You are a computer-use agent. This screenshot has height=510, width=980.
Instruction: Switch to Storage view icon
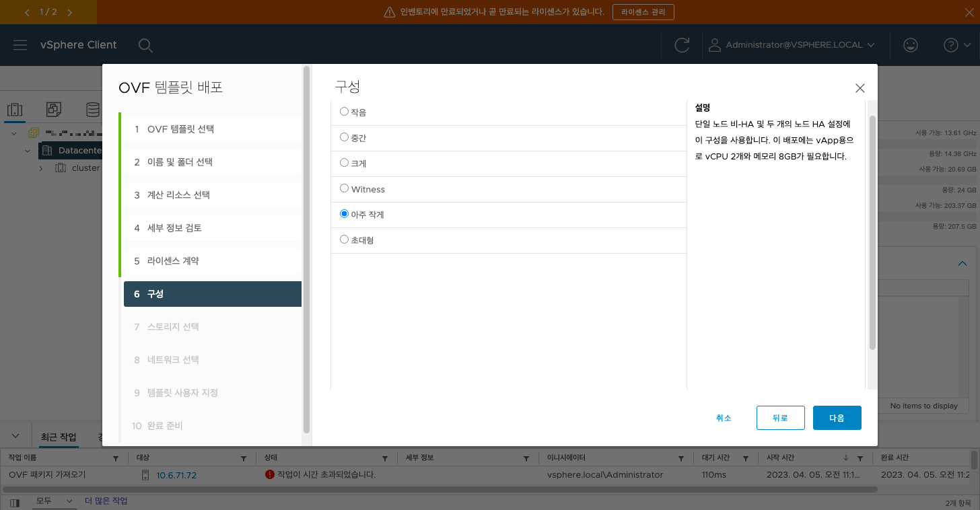coord(92,109)
